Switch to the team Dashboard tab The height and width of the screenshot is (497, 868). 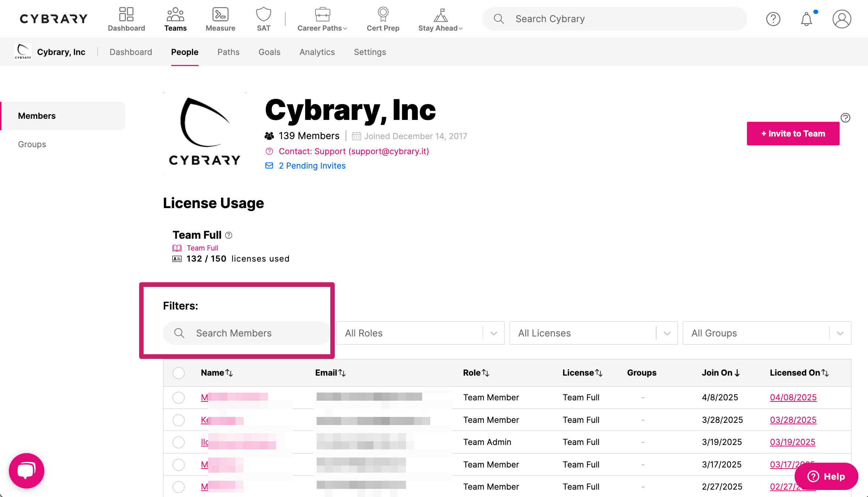click(x=131, y=52)
